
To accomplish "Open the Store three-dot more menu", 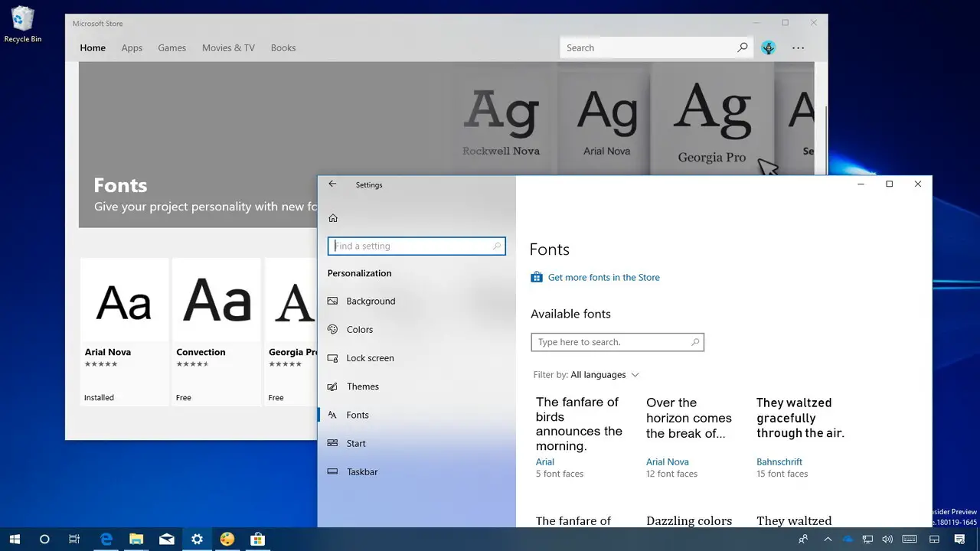I will [x=799, y=47].
